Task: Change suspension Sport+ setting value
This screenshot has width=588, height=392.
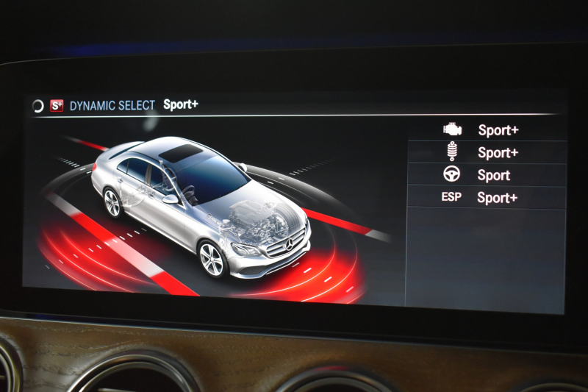Action: [498, 153]
